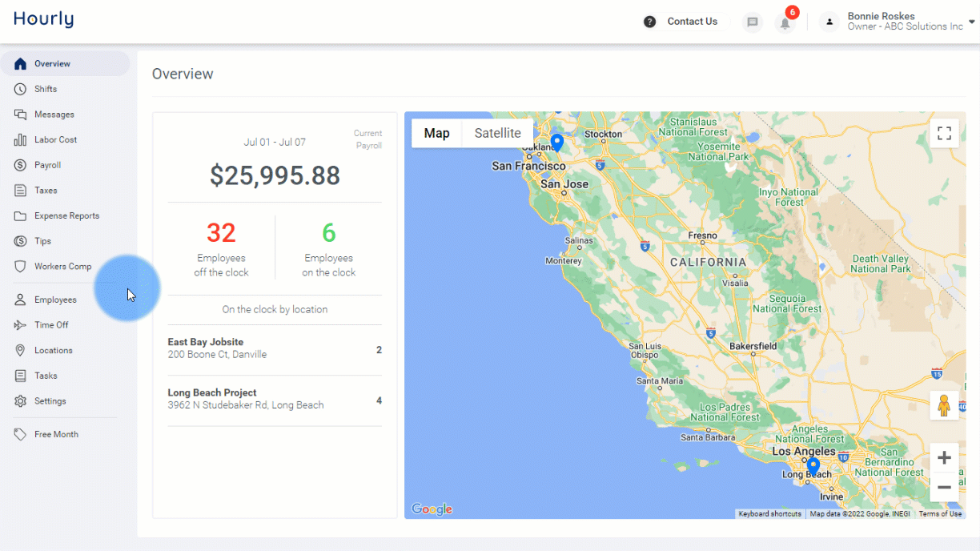Zoom in the map with plus button
Viewport: 980px width, 551px height.
944,458
